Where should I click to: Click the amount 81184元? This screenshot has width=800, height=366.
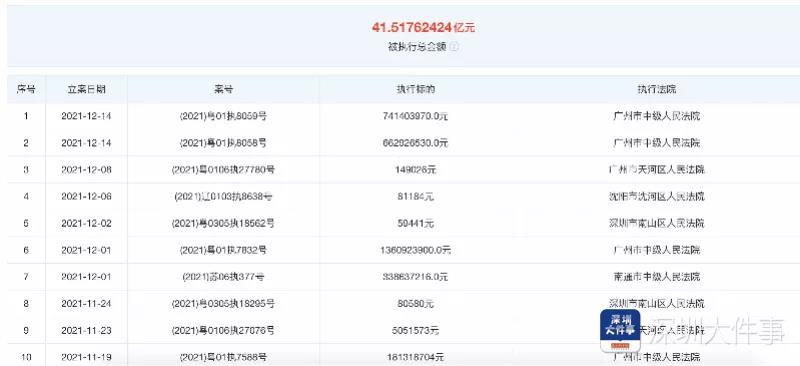[x=415, y=197]
